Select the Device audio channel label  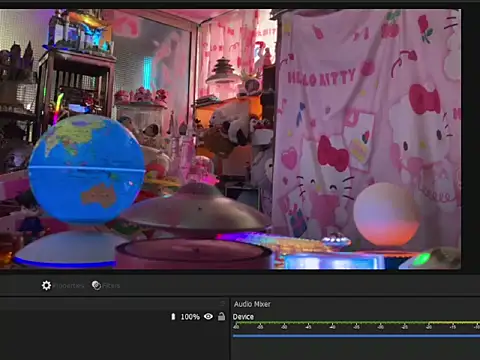point(243,317)
